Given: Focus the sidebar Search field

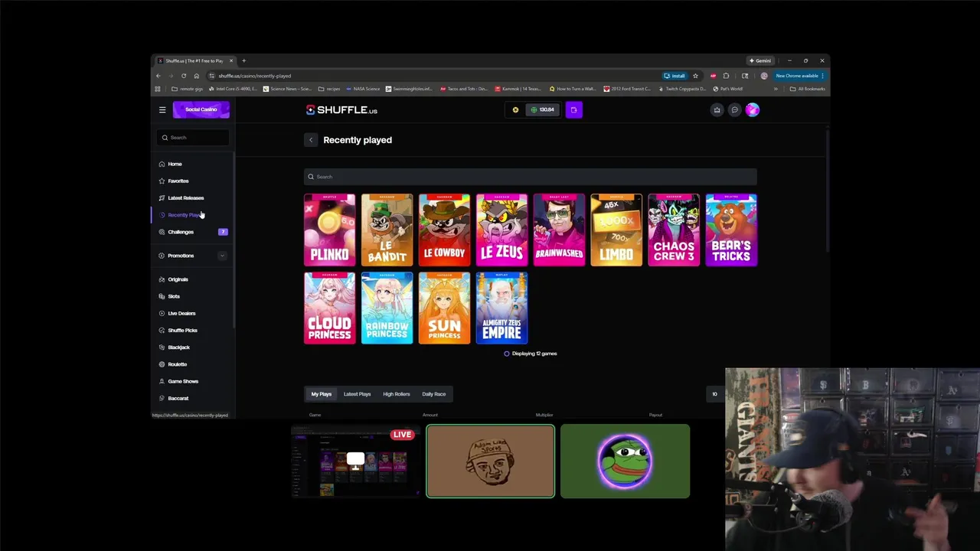Looking at the screenshot, I should [x=194, y=138].
